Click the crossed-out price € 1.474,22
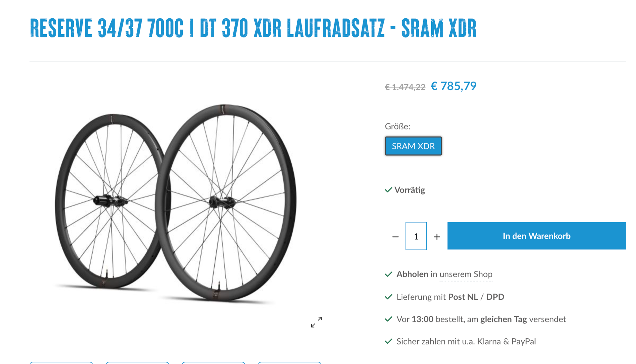Image resolution: width=636 pixels, height=364 pixels. point(405,87)
